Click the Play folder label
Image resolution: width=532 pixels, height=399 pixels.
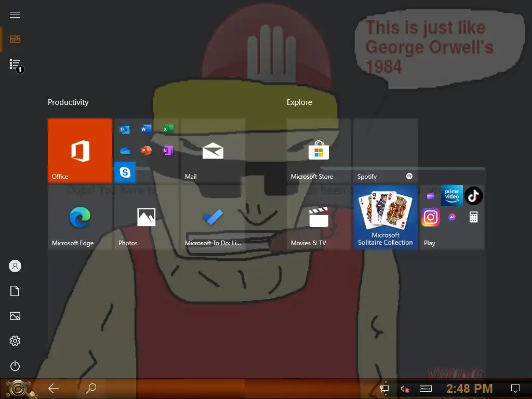[x=430, y=243]
